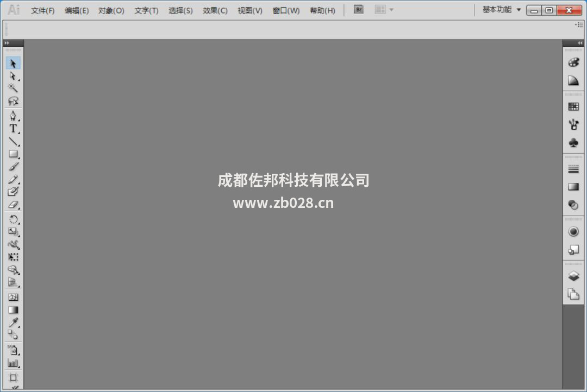Select the Direct Selection tool
The width and height of the screenshot is (587, 392).
tap(13, 77)
